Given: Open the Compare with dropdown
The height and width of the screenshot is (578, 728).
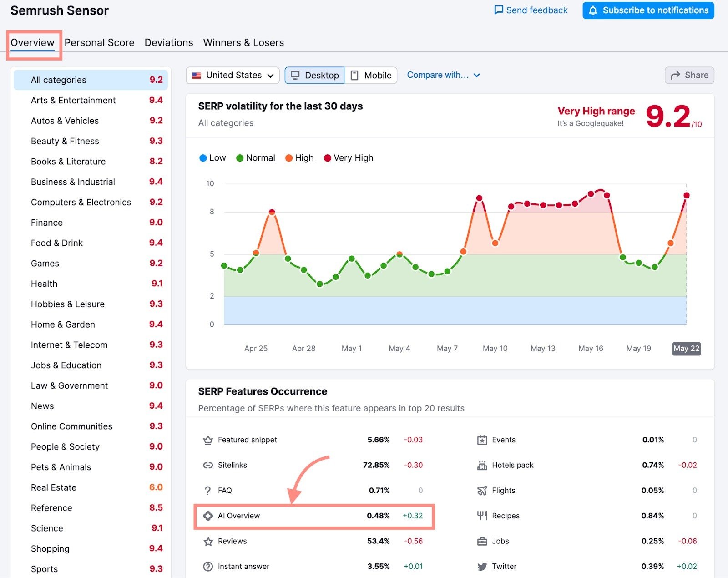Looking at the screenshot, I should click(444, 75).
